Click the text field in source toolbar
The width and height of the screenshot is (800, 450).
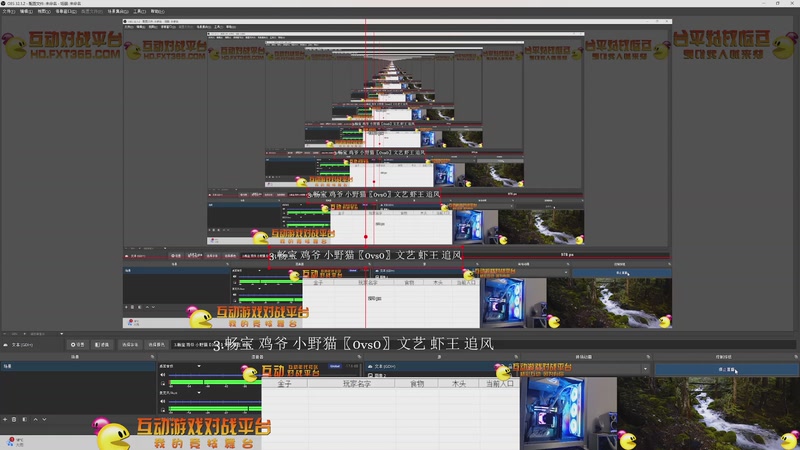click(482, 345)
